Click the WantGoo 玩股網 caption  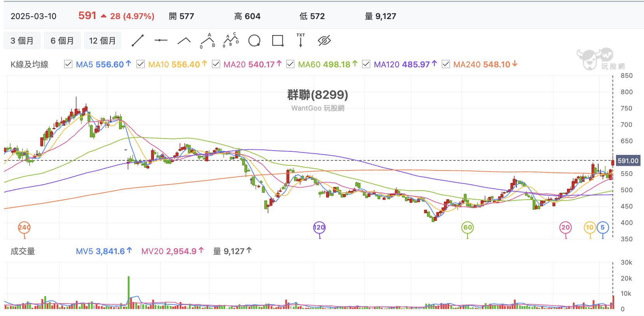tap(318, 108)
